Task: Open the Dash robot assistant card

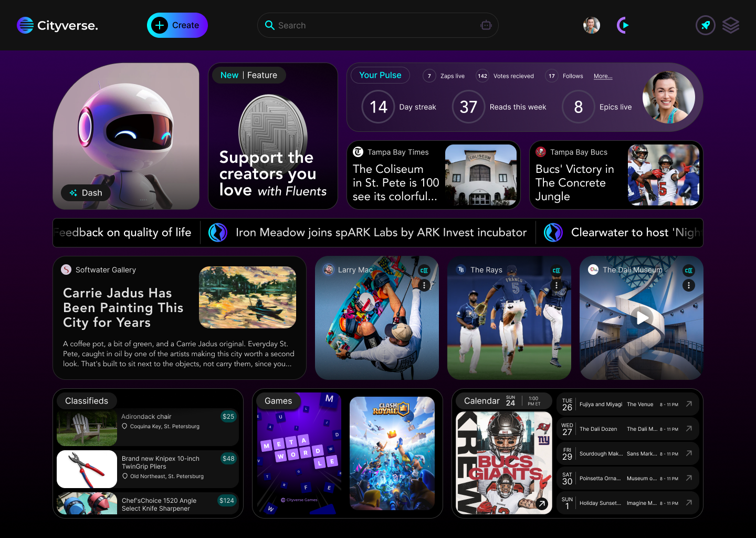Action: pyautogui.click(x=126, y=136)
